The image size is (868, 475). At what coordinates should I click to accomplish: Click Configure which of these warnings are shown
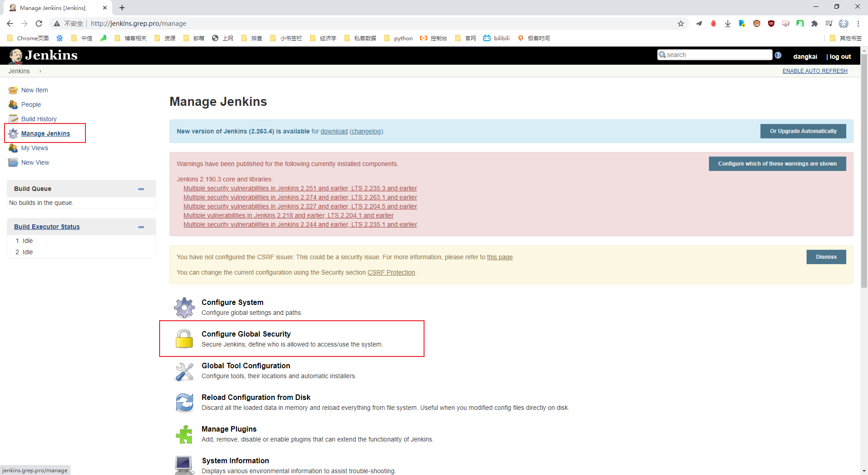coord(777,164)
